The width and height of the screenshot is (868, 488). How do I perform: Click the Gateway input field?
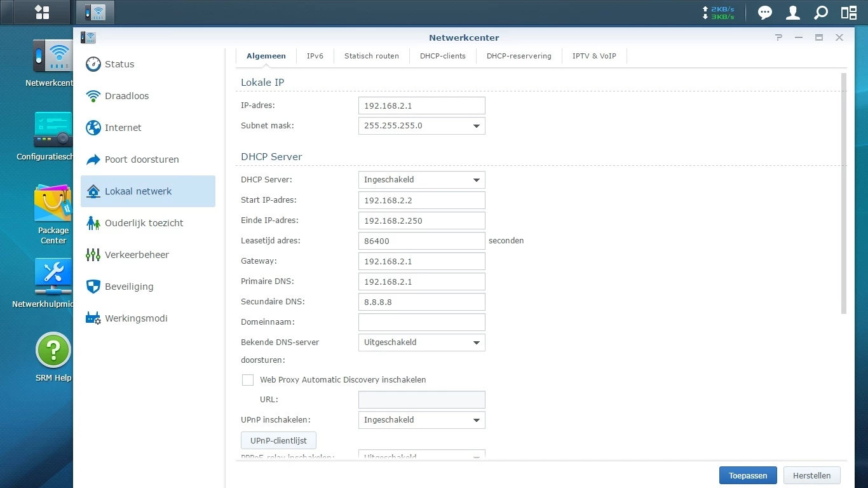(x=422, y=261)
